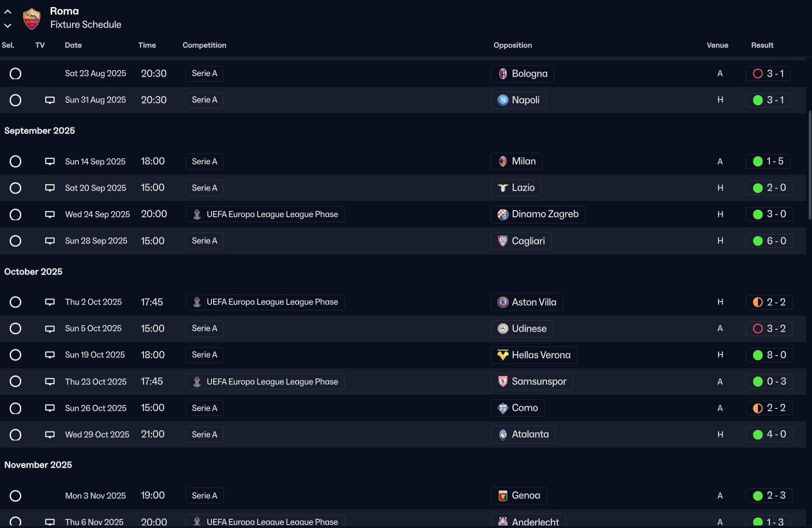Viewport: 812px width, 528px height.
Task: Open the Atalanta opposition club
Action: tap(523, 434)
